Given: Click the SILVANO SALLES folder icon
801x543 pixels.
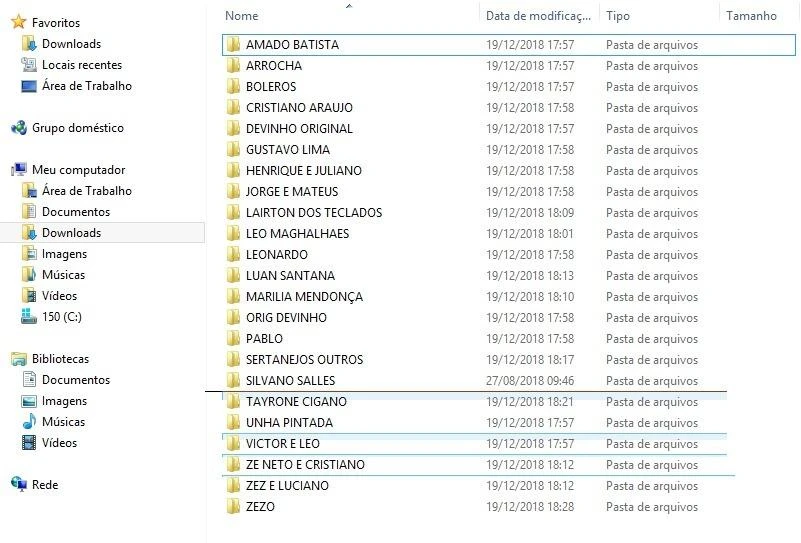Looking at the screenshot, I should pyautogui.click(x=233, y=380).
